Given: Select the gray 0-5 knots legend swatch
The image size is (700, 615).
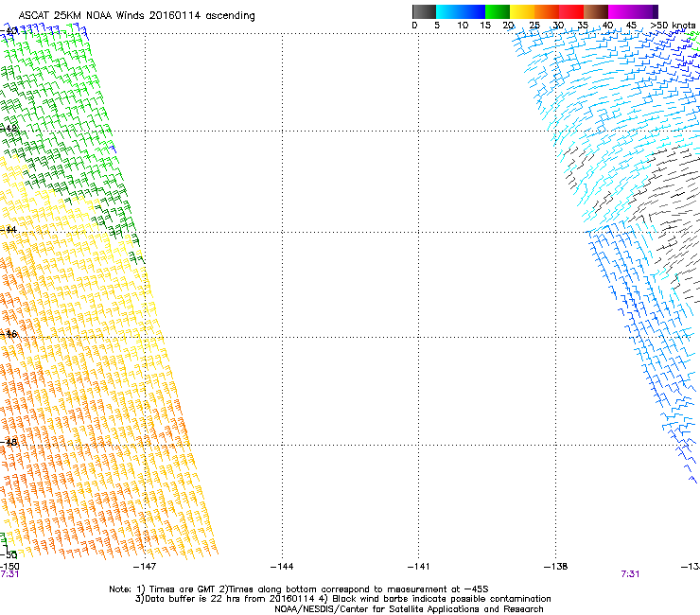Looking at the screenshot, I should (x=424, y=11).
